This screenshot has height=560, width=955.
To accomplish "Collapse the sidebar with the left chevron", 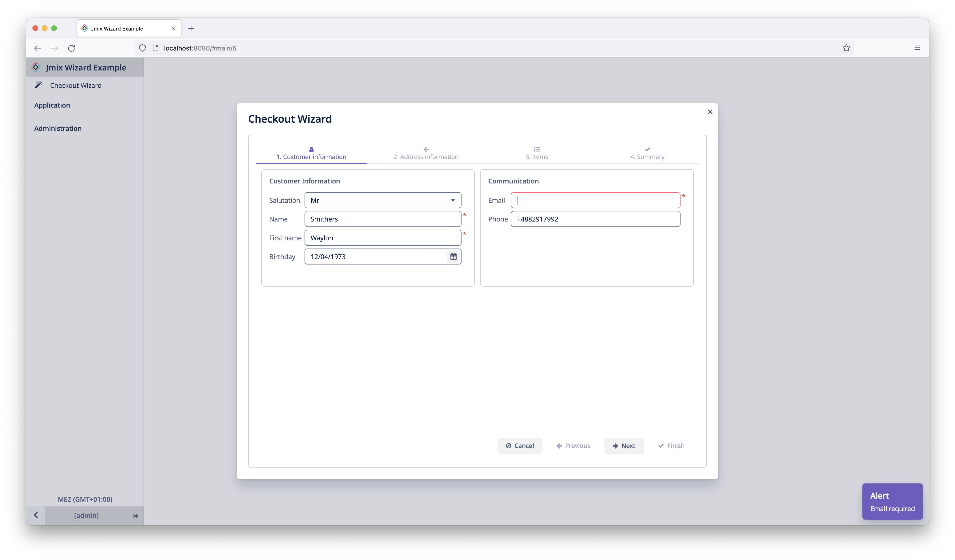I will (36, 515).
